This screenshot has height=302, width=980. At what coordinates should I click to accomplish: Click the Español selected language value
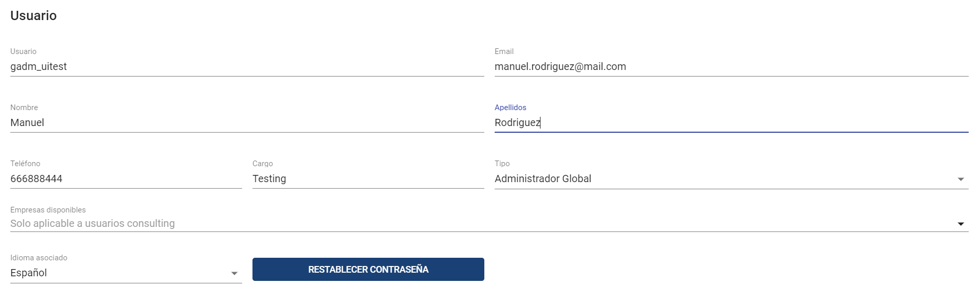tap(29, 273)
